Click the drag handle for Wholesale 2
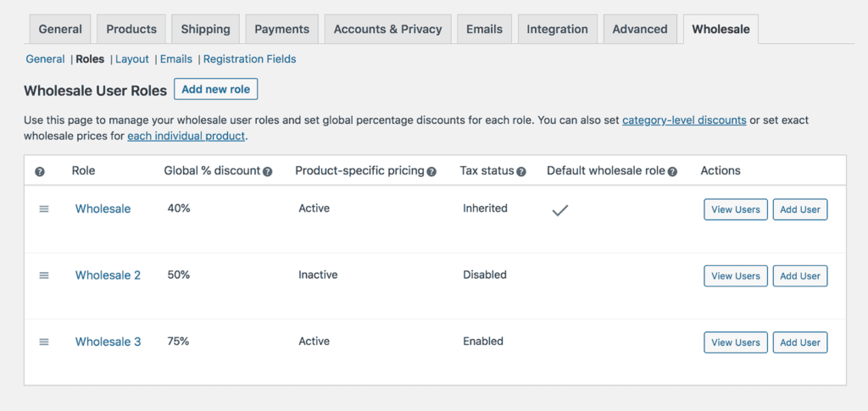This screenshot has width=868, height=411. tap(44, 275)
